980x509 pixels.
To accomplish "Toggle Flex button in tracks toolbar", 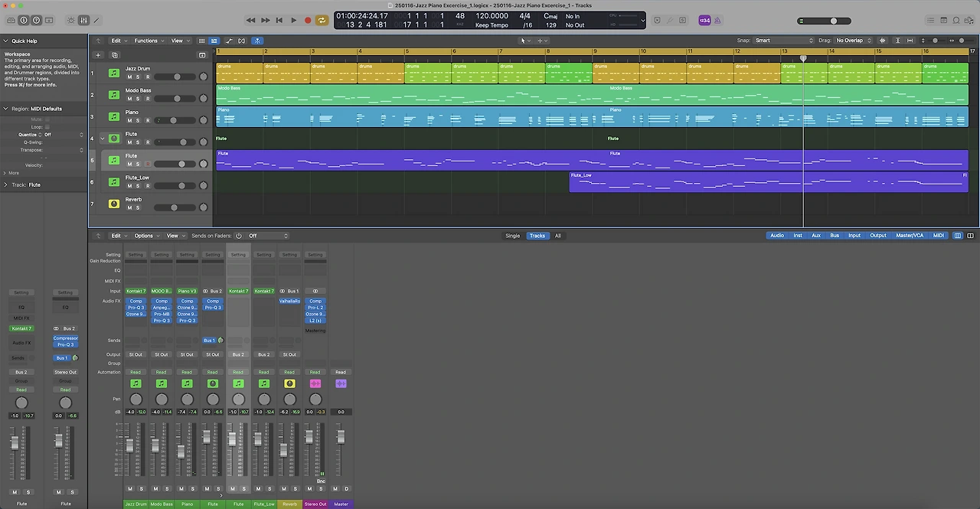I will pos(242,41).
